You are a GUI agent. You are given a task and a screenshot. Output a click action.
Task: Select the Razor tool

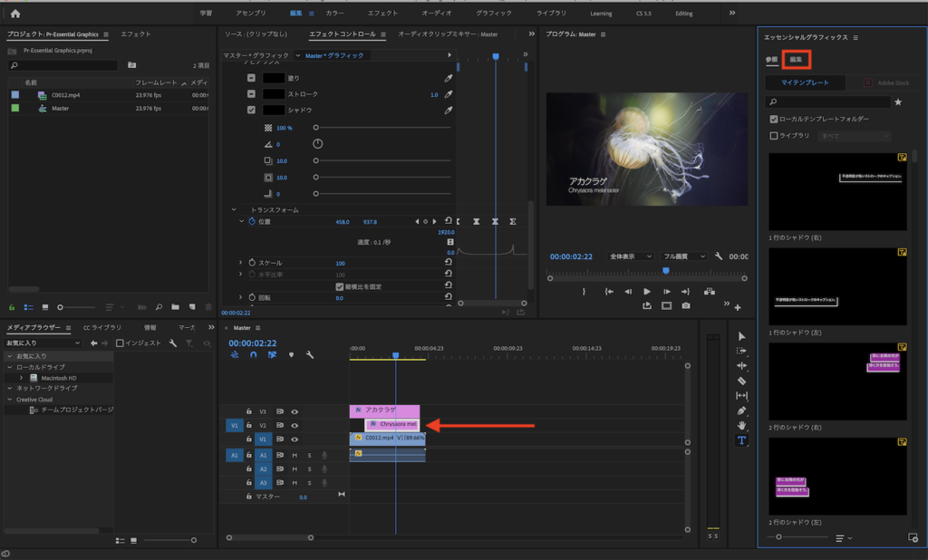coord(741,381)
